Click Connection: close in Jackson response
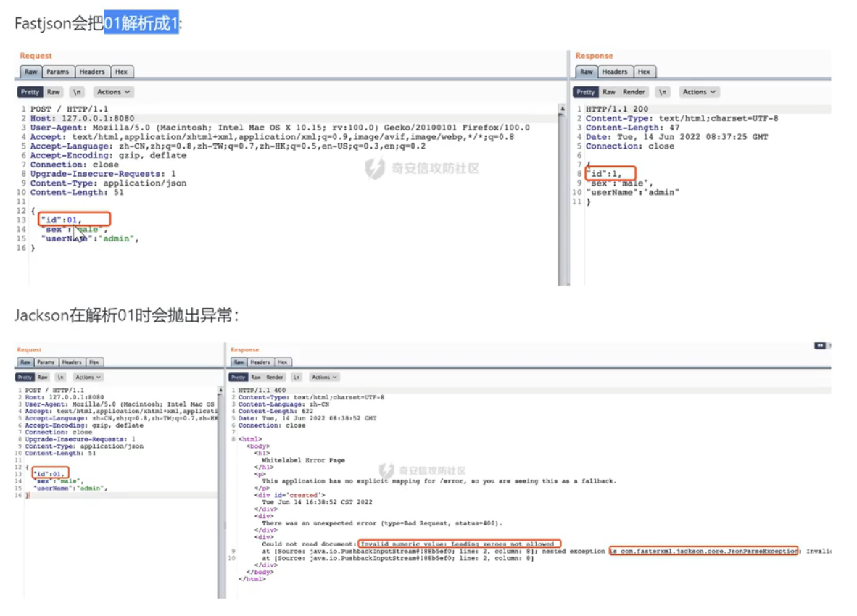Screen dimensions: 857x616 (x=272, y=425)
